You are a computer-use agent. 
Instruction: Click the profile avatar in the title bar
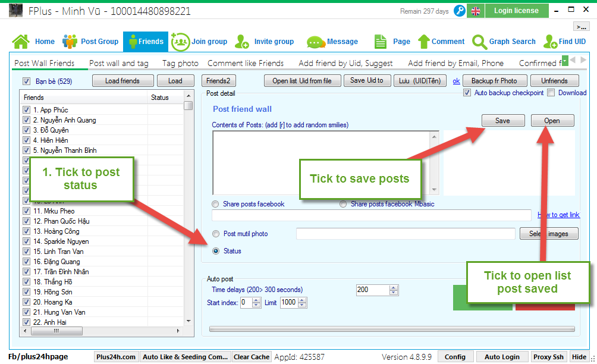click(15, 11)
